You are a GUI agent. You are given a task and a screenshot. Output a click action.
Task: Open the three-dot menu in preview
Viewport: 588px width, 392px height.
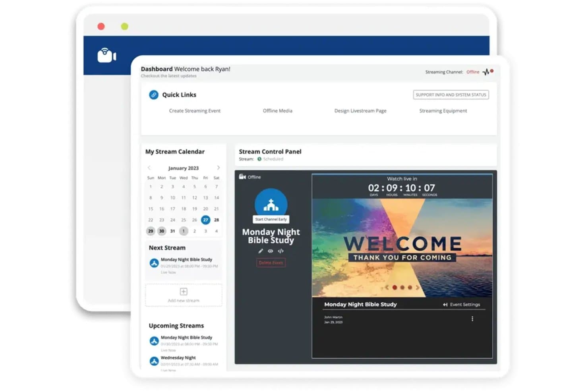pyautogui.click(x=472, y=319)
